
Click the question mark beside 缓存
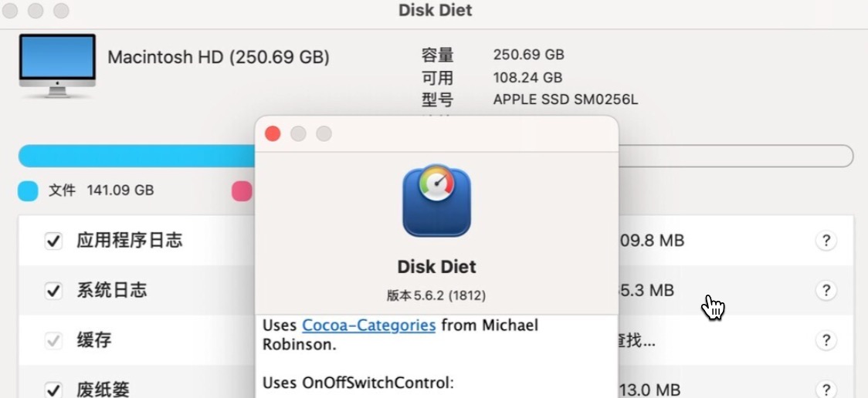[x=826, y=340]
